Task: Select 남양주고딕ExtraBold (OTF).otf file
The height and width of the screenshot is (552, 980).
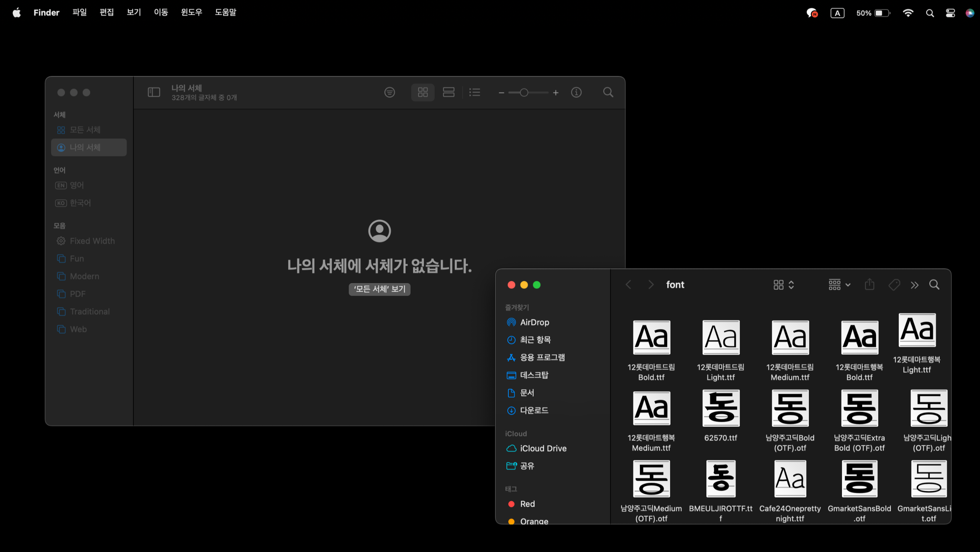Action: click(860, 408)
